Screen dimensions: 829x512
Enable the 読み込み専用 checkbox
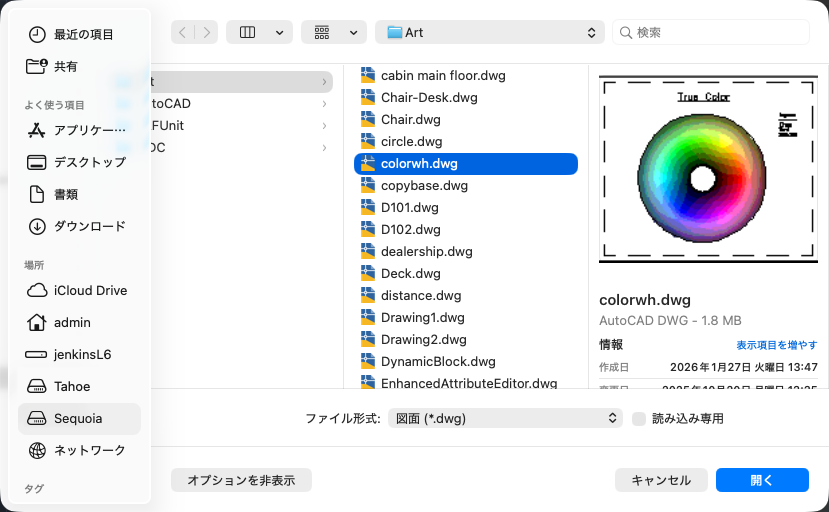(x=639, y=418)
